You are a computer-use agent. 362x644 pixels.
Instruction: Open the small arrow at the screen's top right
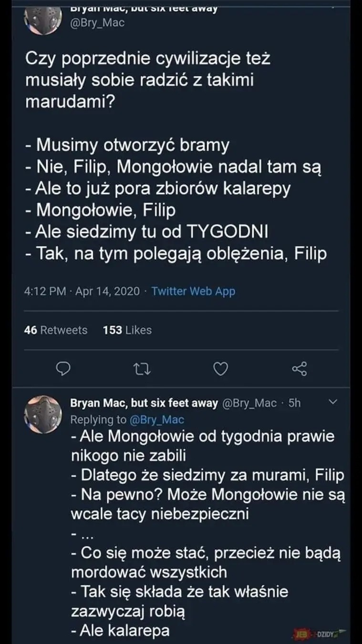(x=332, y=7)
